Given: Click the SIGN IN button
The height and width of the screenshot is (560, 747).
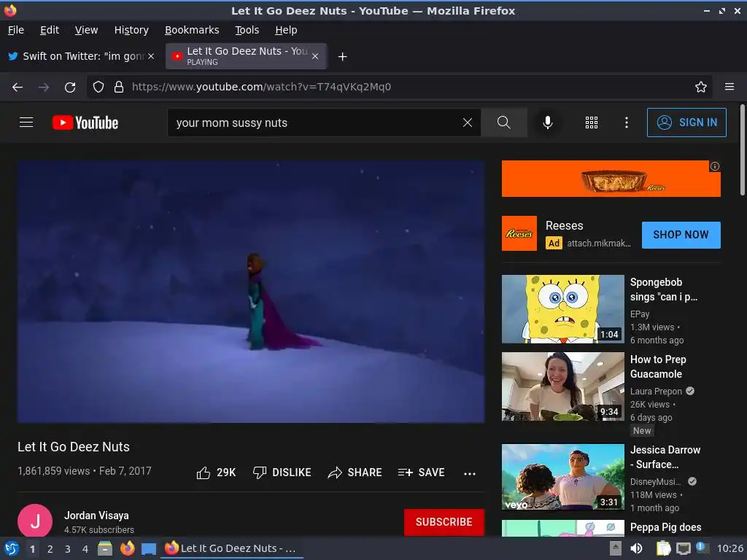Looking at the screenshot, I should [x=686, y=122].
